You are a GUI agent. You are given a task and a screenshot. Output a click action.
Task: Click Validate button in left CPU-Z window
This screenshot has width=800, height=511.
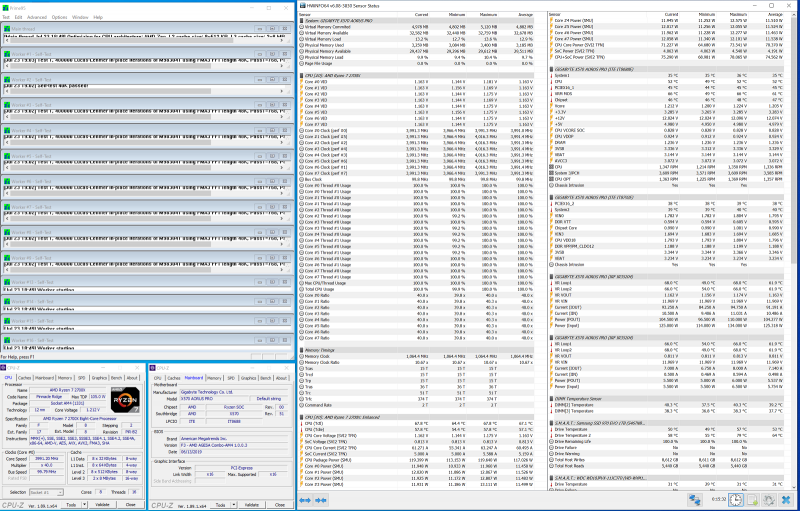pyautogui.click(x=103, y=504)
